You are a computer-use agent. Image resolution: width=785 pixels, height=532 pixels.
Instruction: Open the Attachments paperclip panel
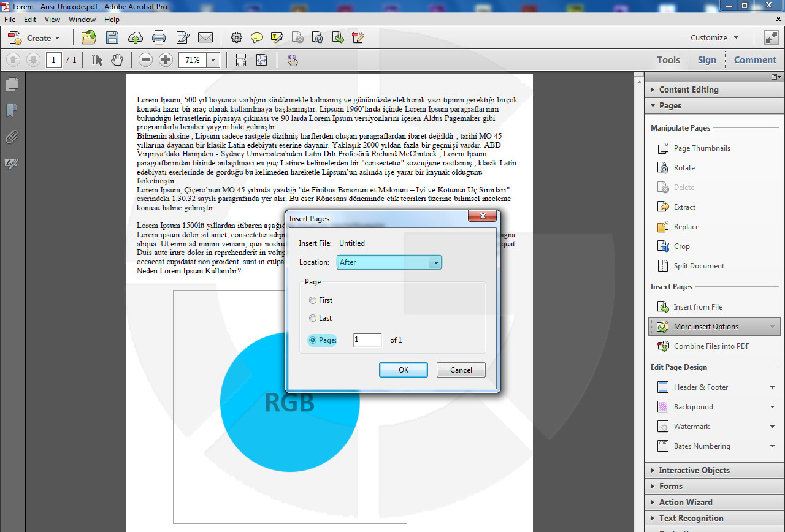tap(12, 137)
